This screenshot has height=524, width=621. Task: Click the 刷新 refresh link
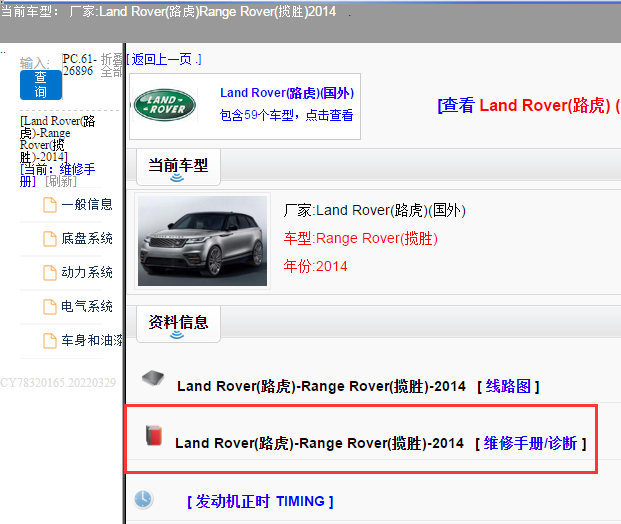pos(61,181)
